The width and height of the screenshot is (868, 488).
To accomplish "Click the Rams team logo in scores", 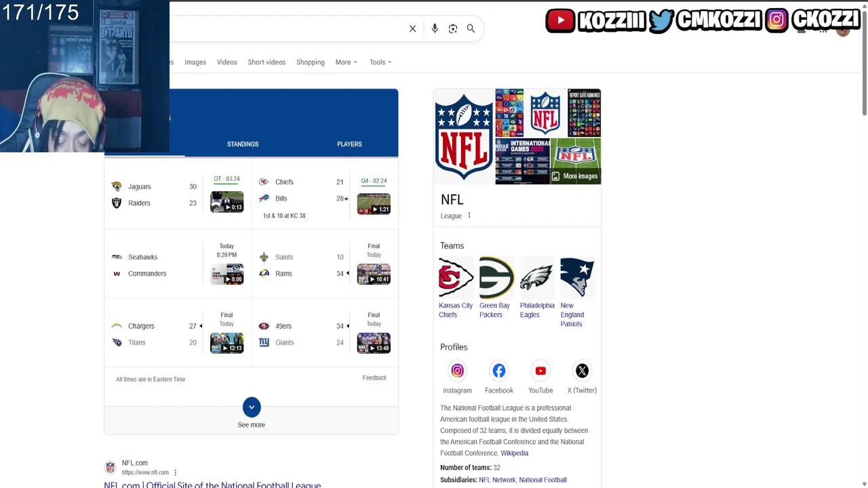I will point(264,273).
